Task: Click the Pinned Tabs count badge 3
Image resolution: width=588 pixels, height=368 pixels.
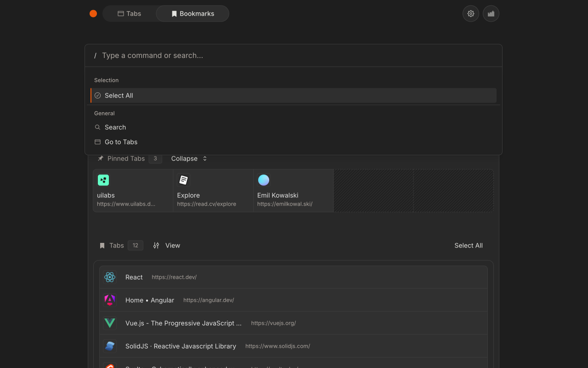Action: click(155, 159)
